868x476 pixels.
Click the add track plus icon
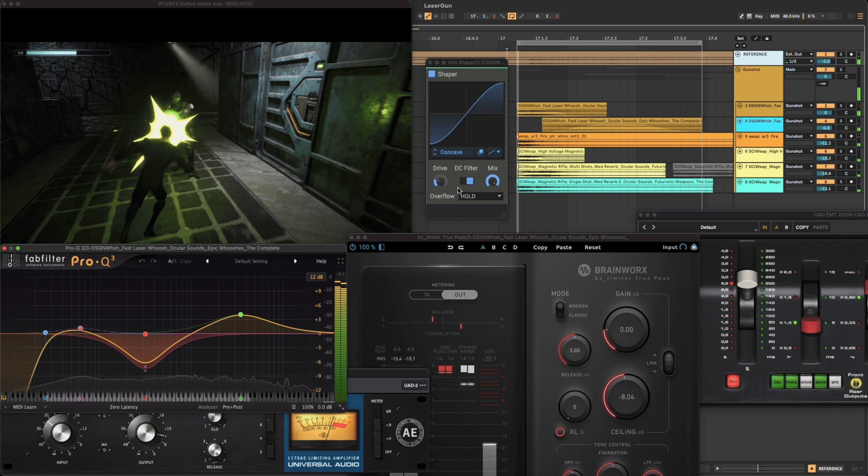(420, 16)
